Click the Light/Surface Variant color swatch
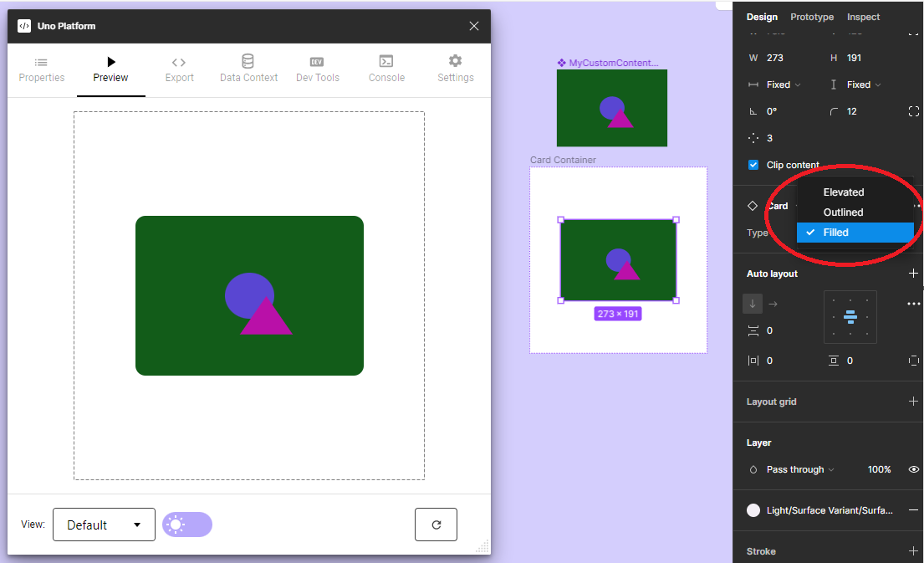This screenshot has height=563, width=924. click(751, 510)
